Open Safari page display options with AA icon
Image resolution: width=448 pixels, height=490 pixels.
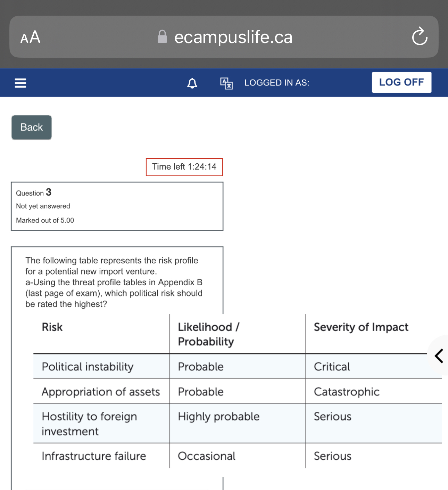pos(30,37)
